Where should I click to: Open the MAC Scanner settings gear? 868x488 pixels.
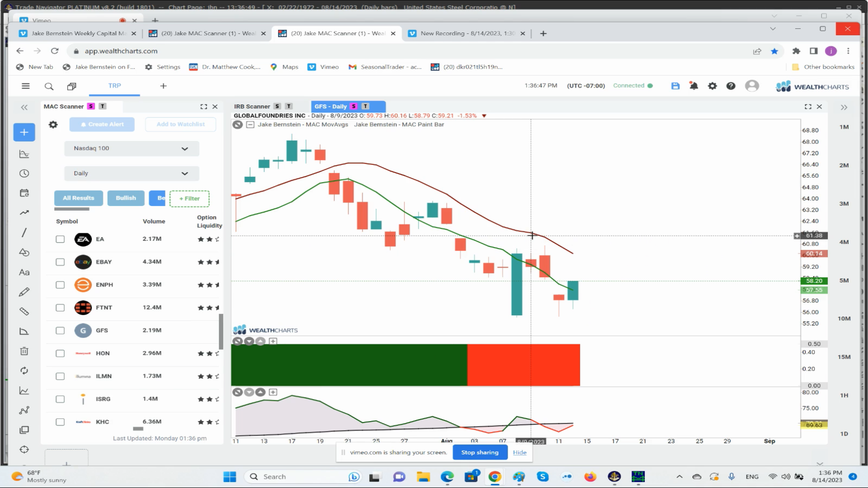pos(53,124)
